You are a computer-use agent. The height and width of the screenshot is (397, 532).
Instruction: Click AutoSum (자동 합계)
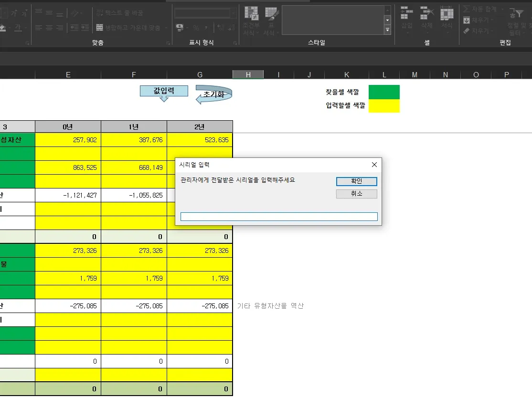click(480, 9)
